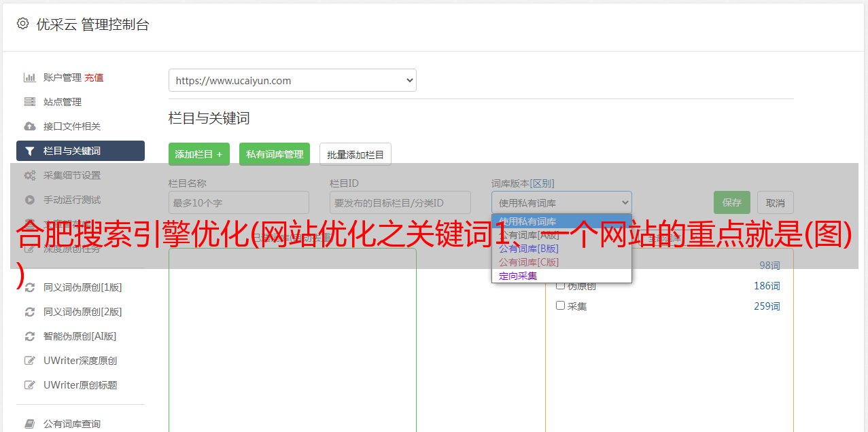Choose 定向采集 from the dropdown list

coord(518,276)
